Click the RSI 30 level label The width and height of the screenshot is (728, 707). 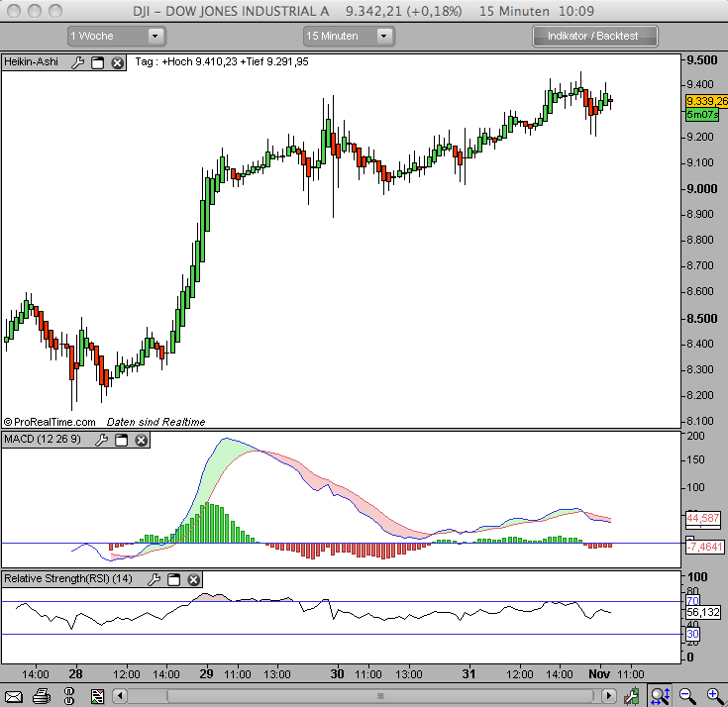[692, 634]
